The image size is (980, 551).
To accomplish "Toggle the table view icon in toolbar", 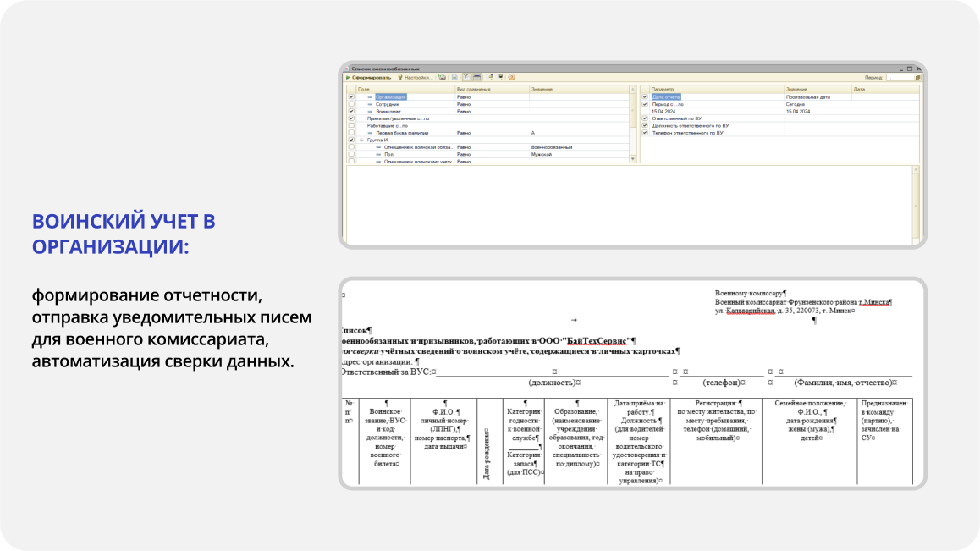I will tap(476, 78).
